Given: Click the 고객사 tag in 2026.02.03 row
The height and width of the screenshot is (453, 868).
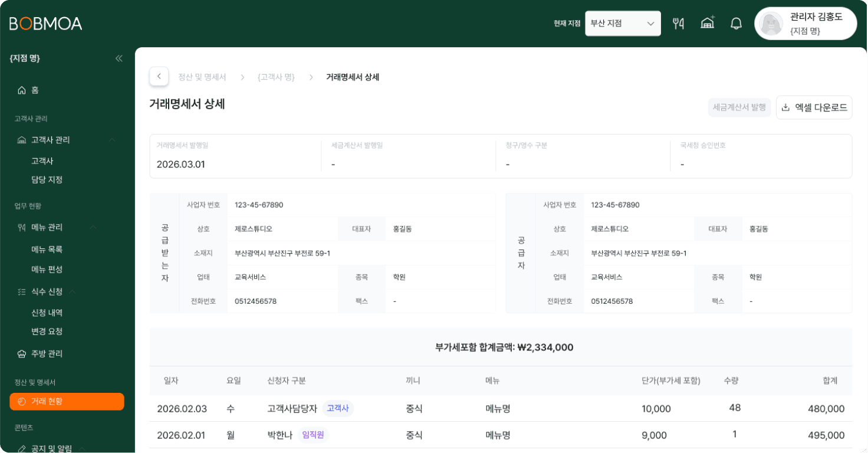Looking at the screenshot, I should coord(338,408).
